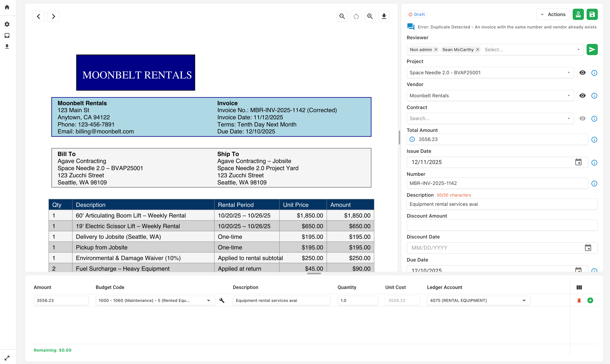Add a new line item with the plus icon
The image size is (610, 364).
point(590,300)
